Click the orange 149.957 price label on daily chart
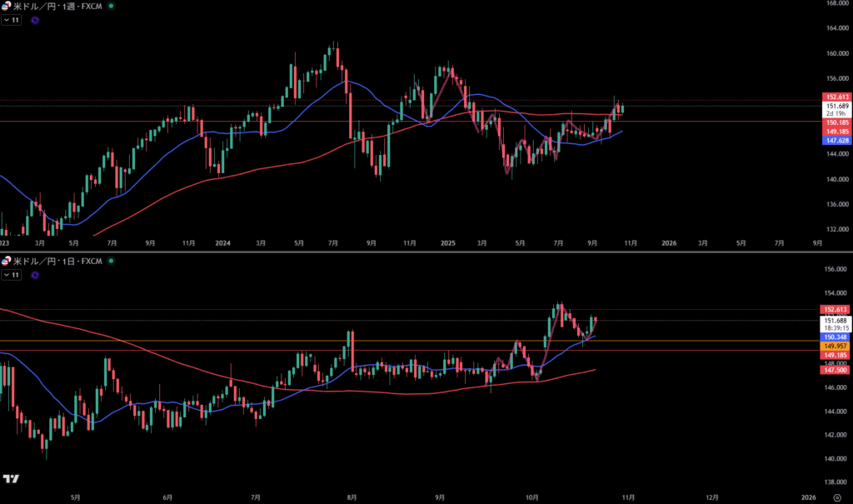The width and height of the screenshot is (853, 504). 836,346
